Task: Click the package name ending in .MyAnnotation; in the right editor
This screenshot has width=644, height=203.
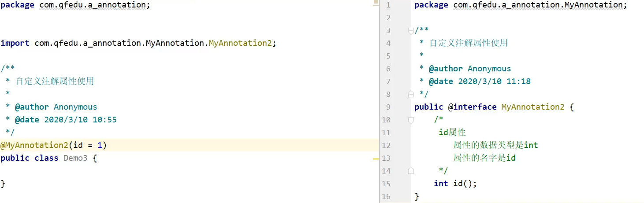Action: click(x=540, y=5)
